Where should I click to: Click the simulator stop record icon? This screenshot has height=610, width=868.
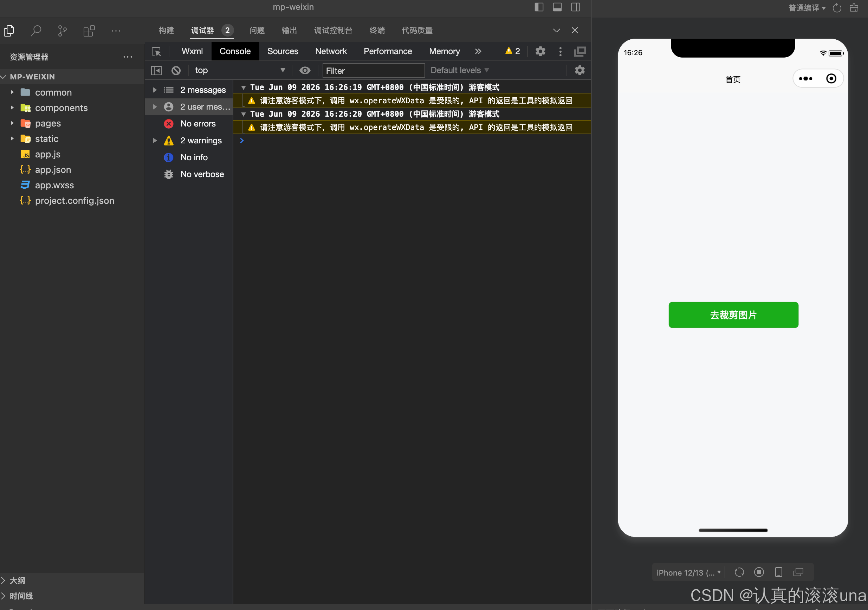click(x=759, y=572)
